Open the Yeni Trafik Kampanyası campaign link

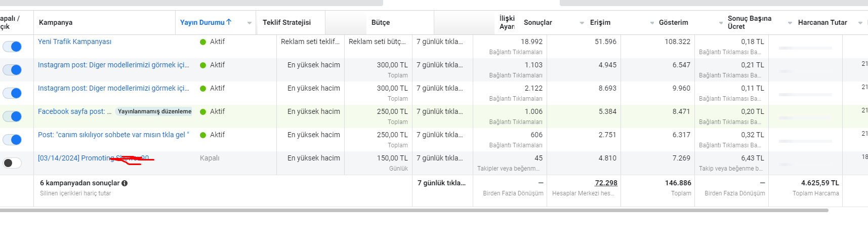[74, 42]
